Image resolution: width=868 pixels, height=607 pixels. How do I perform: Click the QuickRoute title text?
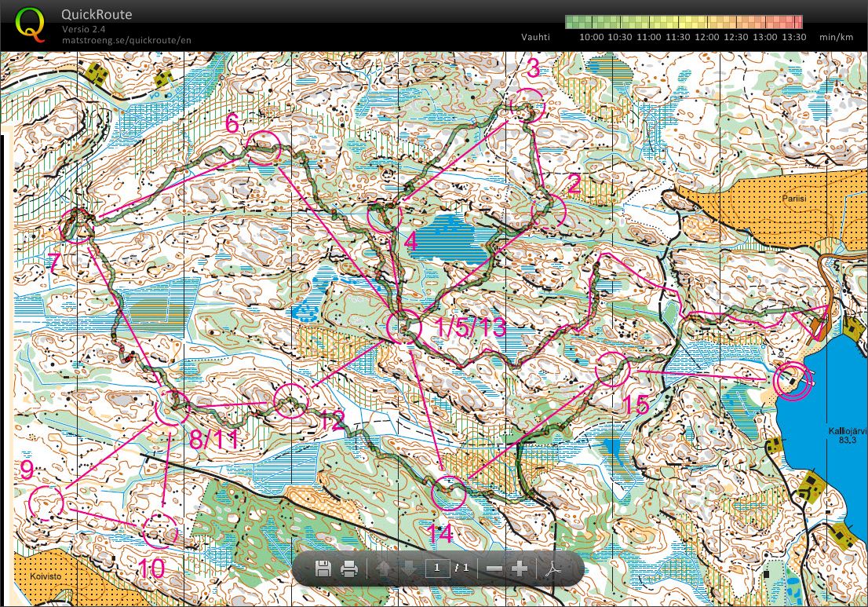click(x=97, y=14)
